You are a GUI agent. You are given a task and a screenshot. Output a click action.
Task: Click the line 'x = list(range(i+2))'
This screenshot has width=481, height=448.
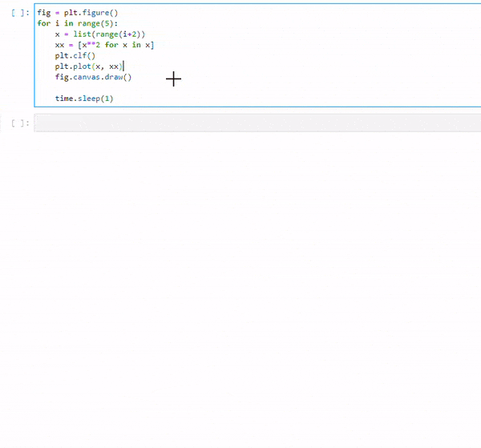100,34
